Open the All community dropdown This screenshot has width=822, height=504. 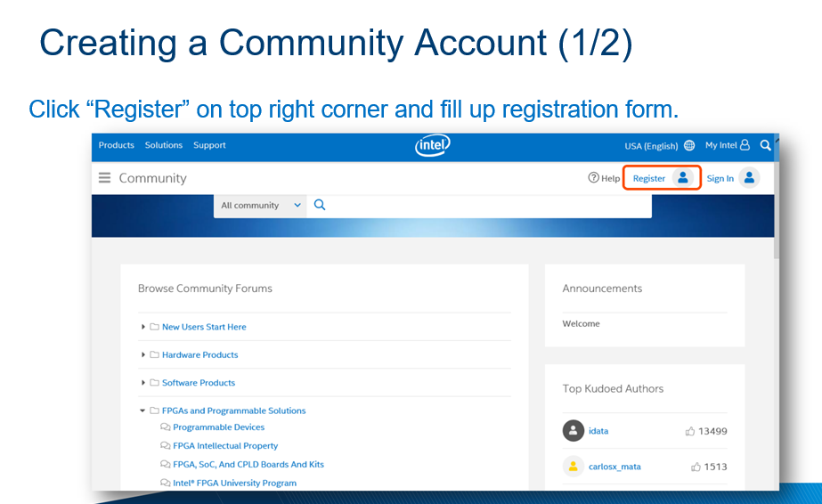coord(260,206)
